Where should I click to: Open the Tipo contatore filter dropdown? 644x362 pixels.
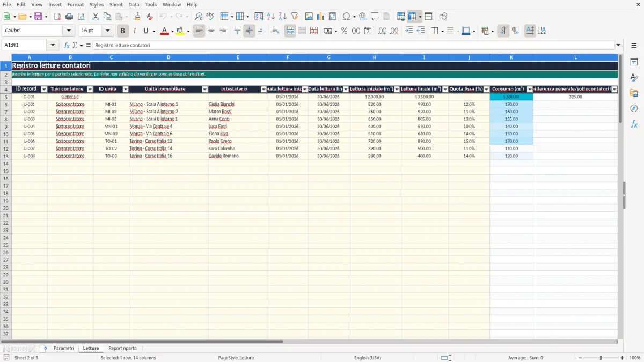pyautogui.click(x=90, y=90)
